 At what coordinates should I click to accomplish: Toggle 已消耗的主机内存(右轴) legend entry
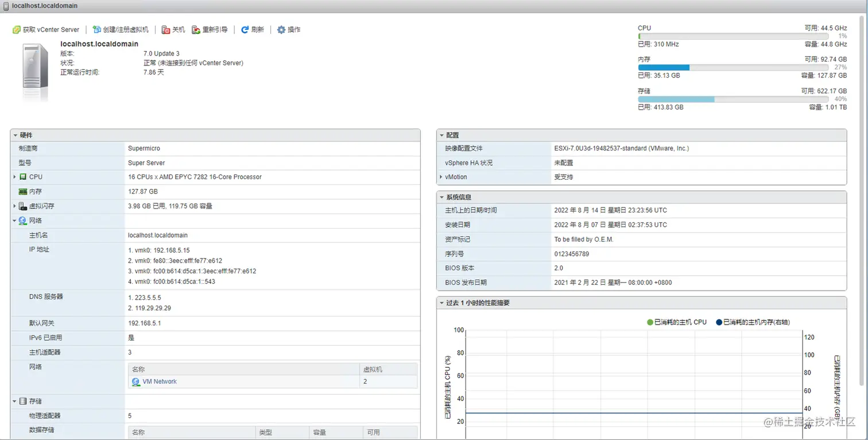[x=753, y=322]
